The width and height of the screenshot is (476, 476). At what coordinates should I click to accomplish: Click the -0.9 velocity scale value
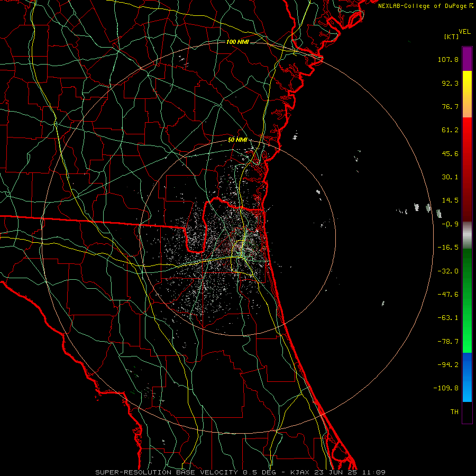coord(450,224)
